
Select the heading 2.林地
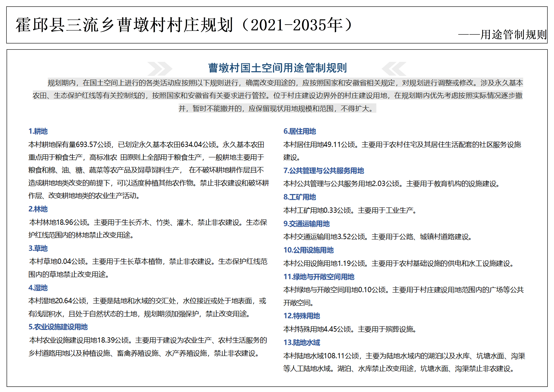click(x=38, y=209)
